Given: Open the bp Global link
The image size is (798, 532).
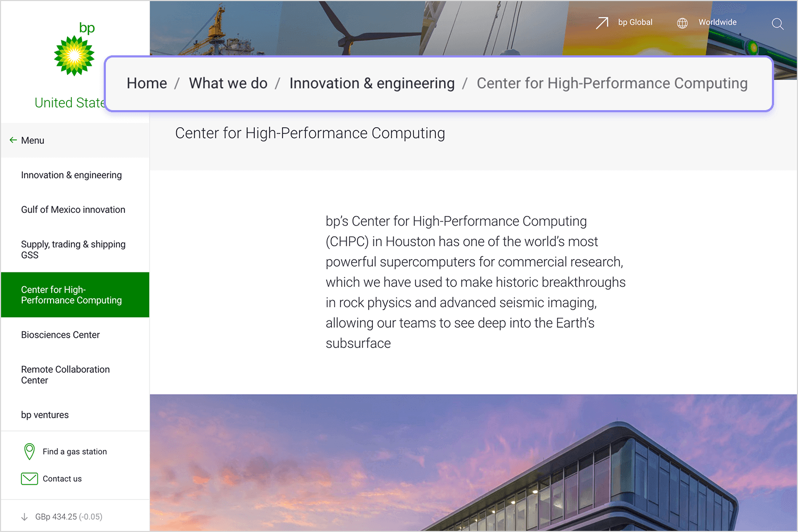Looking at the screenshot, I should (635, 22).
